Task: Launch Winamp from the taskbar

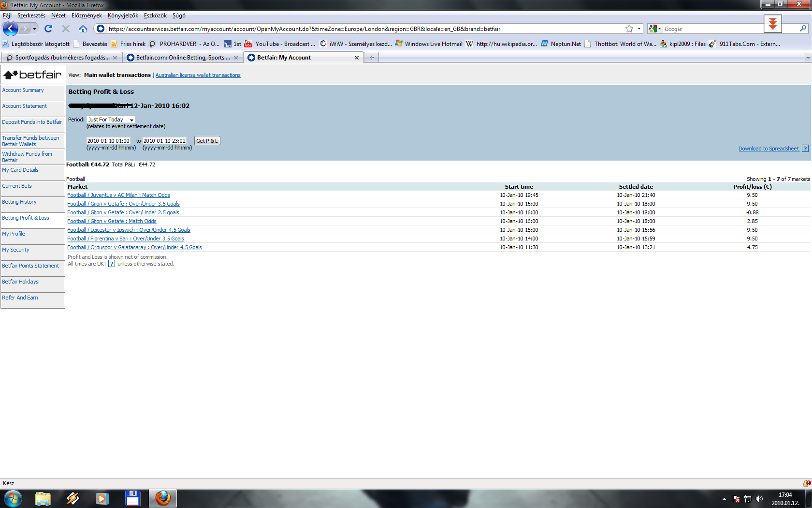Action: 73,498
